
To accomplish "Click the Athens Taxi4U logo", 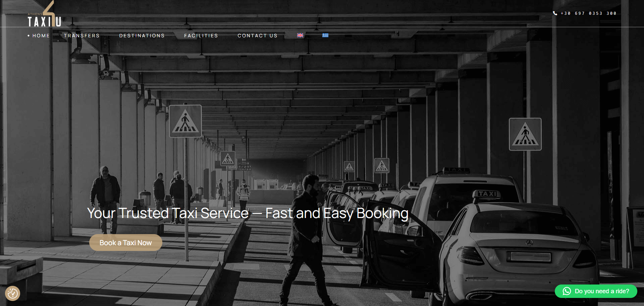I will (44, 15).
